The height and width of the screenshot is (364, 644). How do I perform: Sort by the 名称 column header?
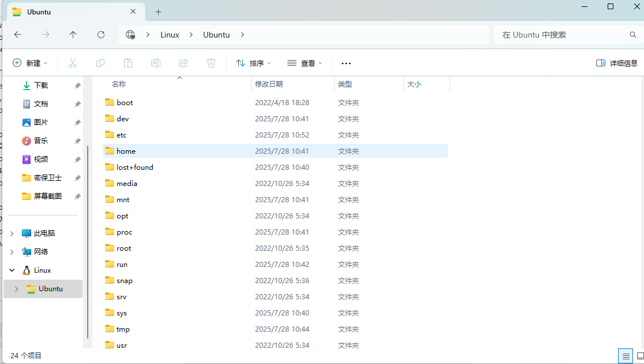point(119,84)
